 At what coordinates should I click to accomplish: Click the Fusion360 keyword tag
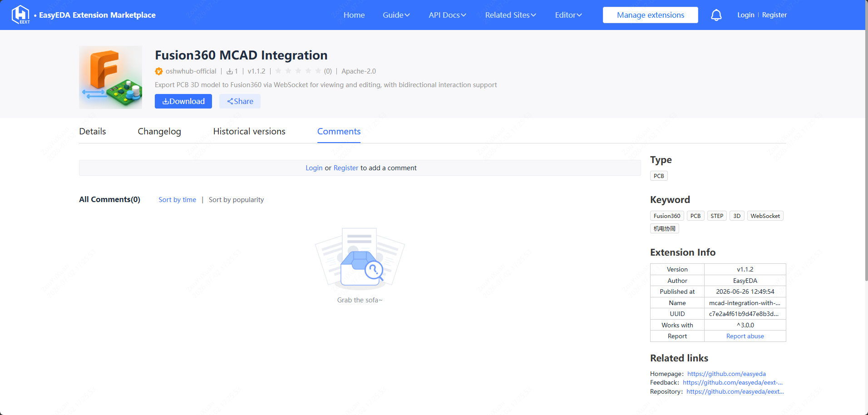point(667,216)
